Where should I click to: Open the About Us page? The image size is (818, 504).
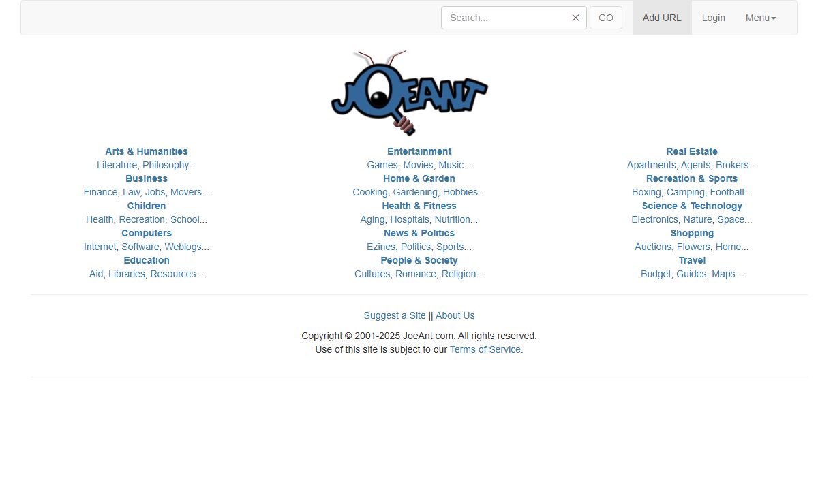(455, 315)
